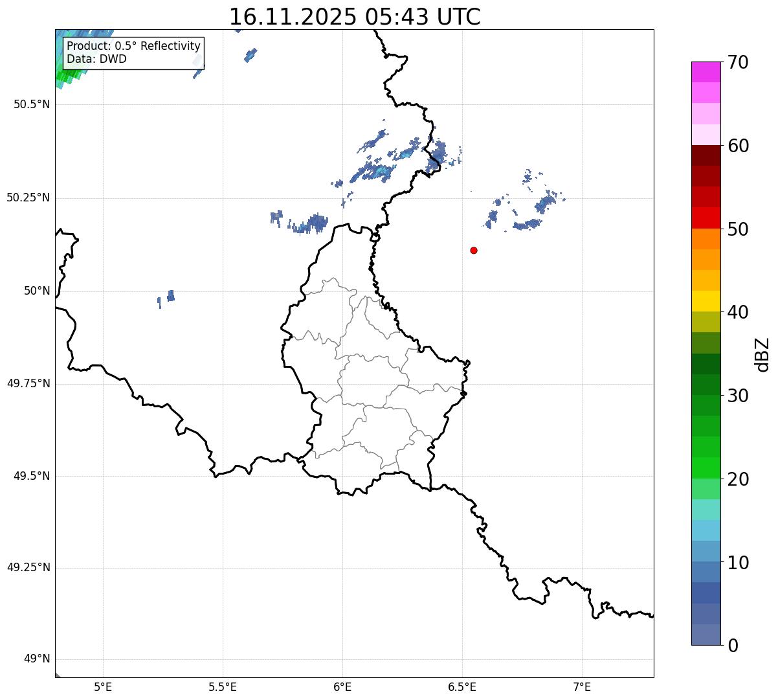The image size is (778, 700).
Task: Click the 49.25°N latitude label
Action: (x=28, y=567)
